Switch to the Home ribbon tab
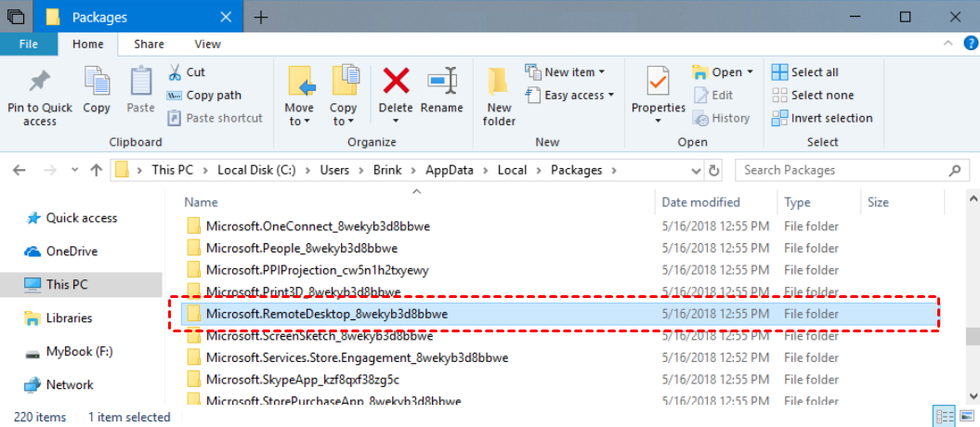This screenshot has width=980, height=427. pos(88,44)
